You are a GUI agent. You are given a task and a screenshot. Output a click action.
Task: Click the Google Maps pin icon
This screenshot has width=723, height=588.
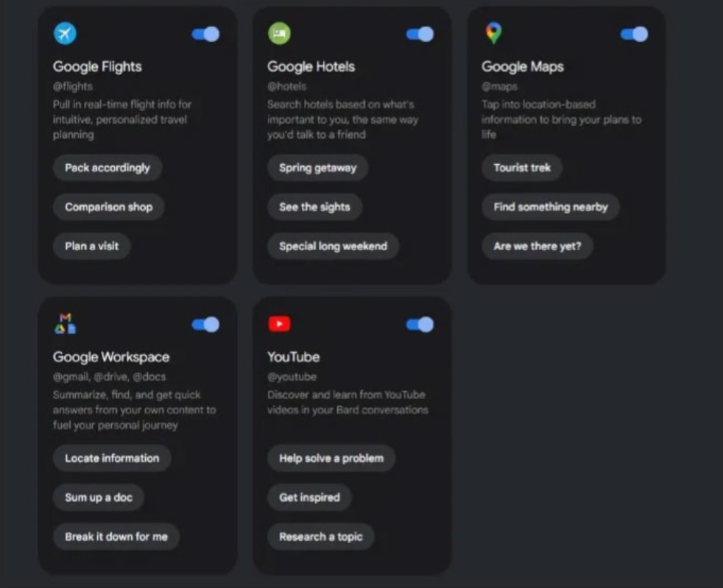coord(493,33)
